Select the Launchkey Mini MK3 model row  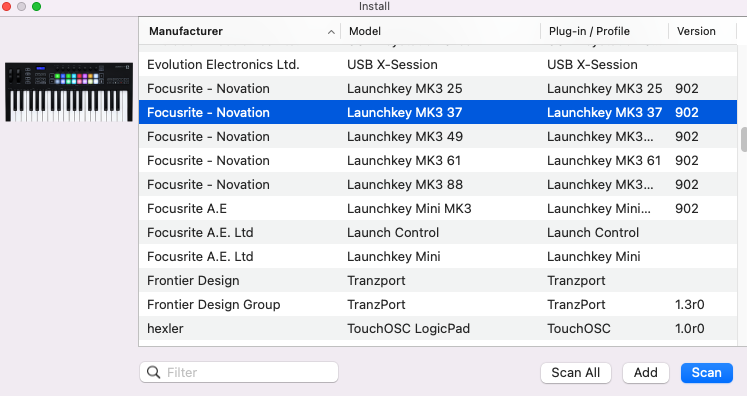pyautogui.click(x=438, y=208)
